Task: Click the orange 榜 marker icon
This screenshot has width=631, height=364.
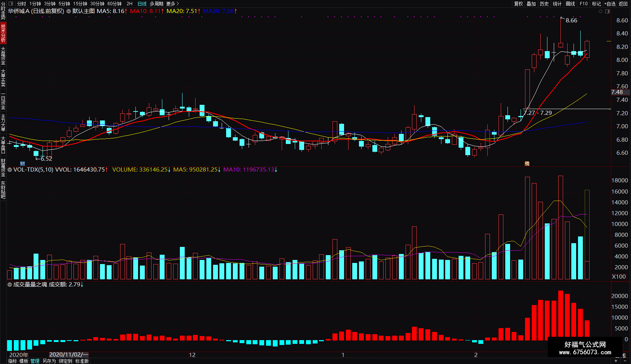Action: (x=527, y=164)
